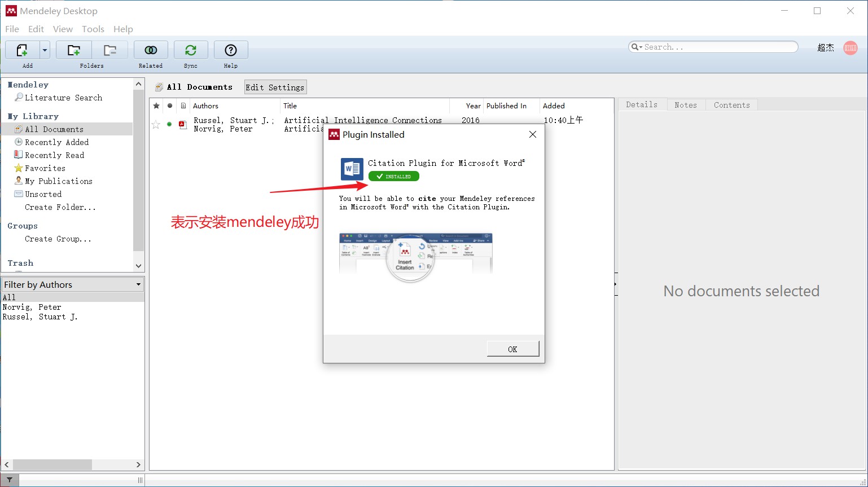Click sidebar scrollbar up arrow
Screen dimensions: 868x487
coord(139,84)
